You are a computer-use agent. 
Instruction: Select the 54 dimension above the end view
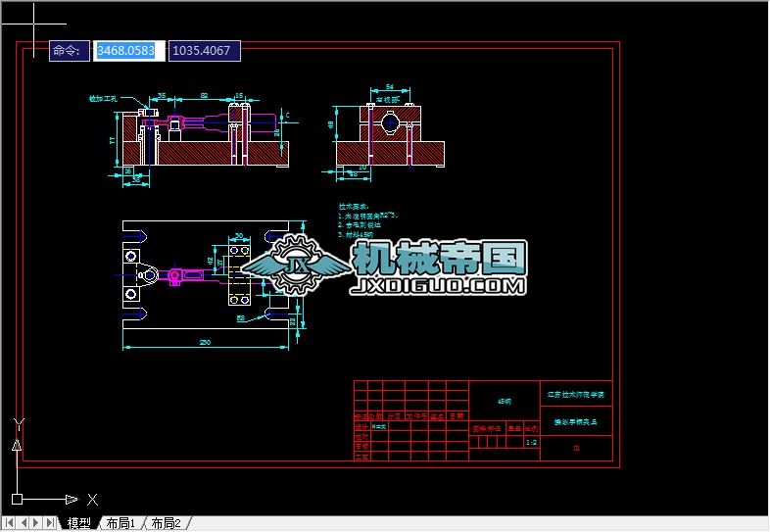[390, 87]
